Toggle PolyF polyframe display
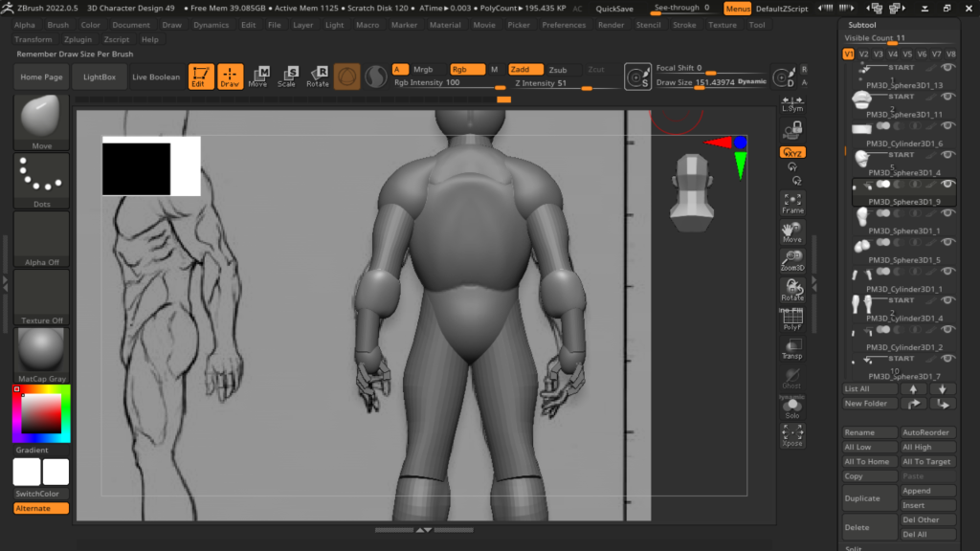980x551 pixels. 792,320
